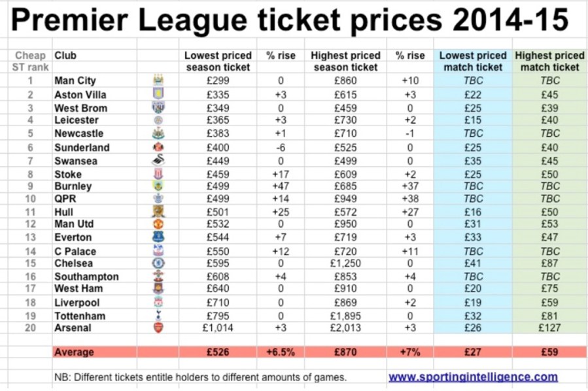The height and width of the screenshot is (391, 588).
Task: Select the 'Highest priced match ticket' header cell
Action: [550, 61]
